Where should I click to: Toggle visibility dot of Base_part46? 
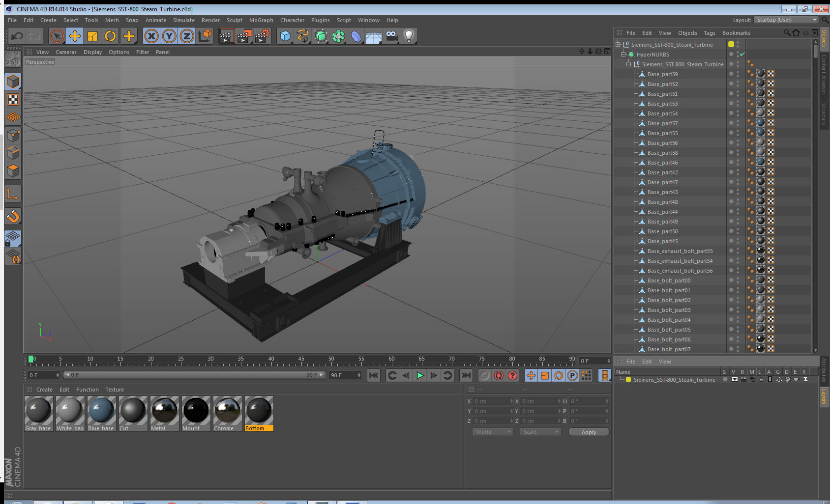click(x=731, y=162)
